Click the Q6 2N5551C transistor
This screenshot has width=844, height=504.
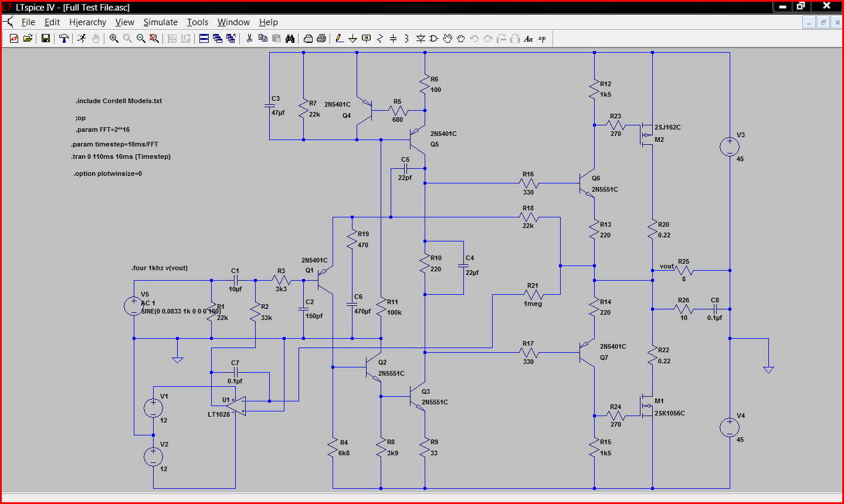588,184
